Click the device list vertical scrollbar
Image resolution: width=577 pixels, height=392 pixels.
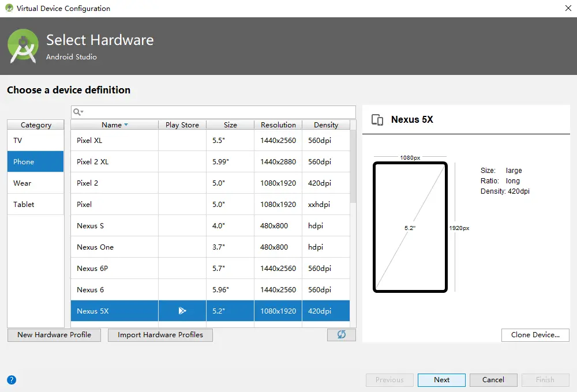pyautogui.click(x=353, y=166)
